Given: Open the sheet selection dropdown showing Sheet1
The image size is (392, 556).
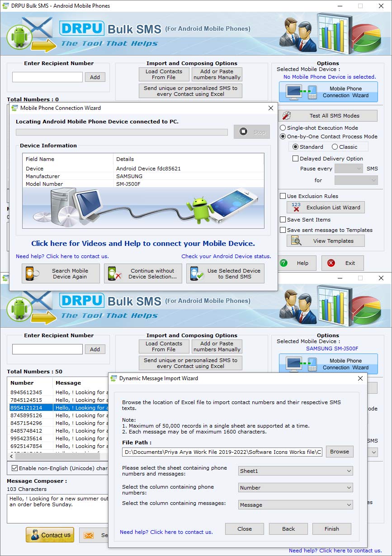Looking at the screenshot, I should (x=295, y=471).
